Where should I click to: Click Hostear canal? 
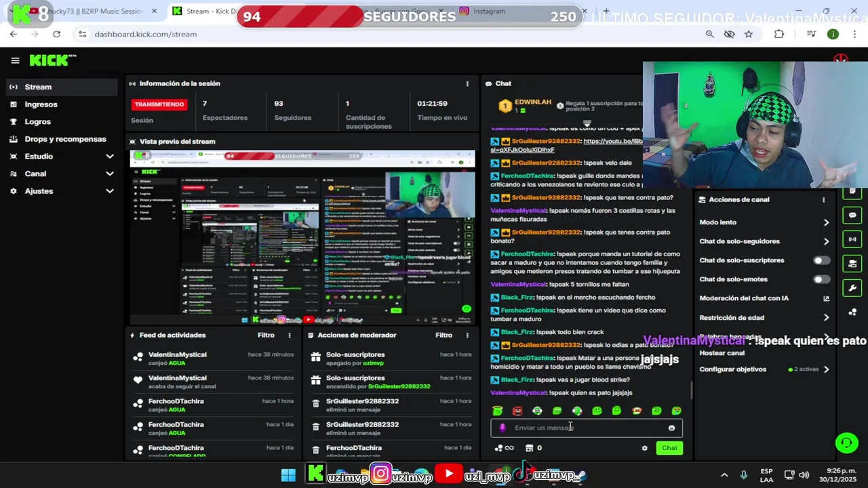point(722,353)
